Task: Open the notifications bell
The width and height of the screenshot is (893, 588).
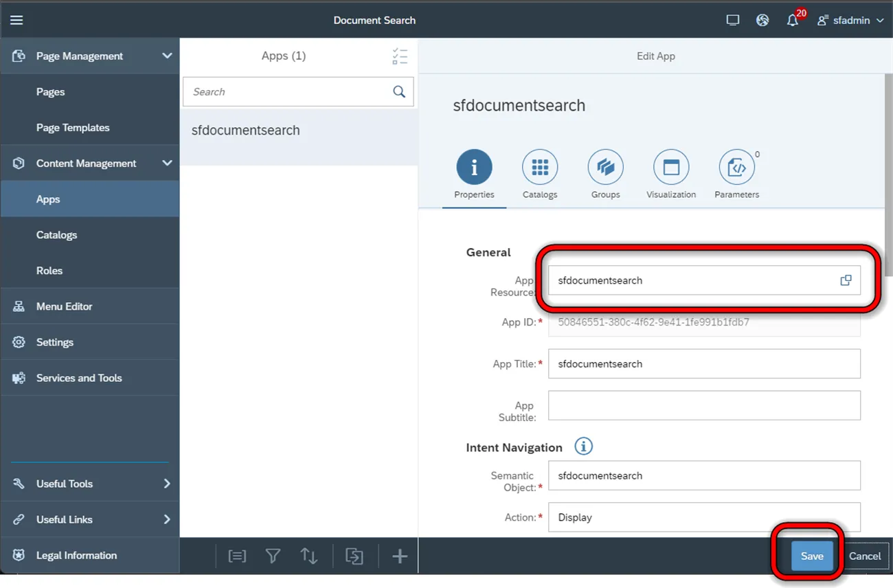Action: (793, 20)
